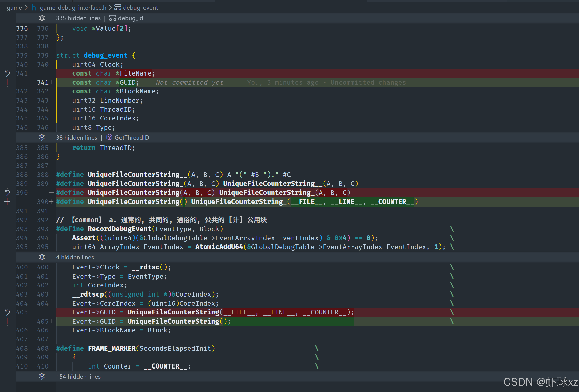Viewport: 579px width, 392px height.
Task: Click the debug_event struct name in code
Action: [105, 55]
